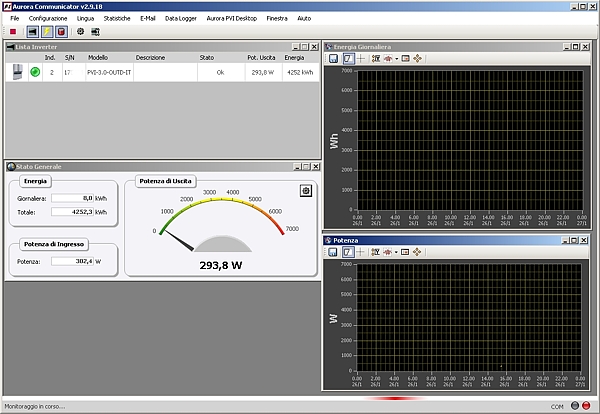
Task: Click the red zoom icon in Potenza toolbar
Action: pos(388,252)
